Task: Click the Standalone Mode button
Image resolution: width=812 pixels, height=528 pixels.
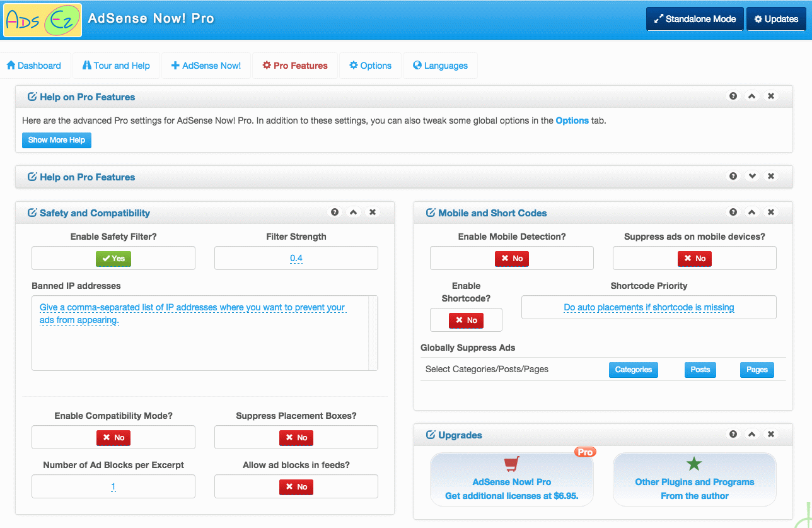Action: [x=695, y=19]
